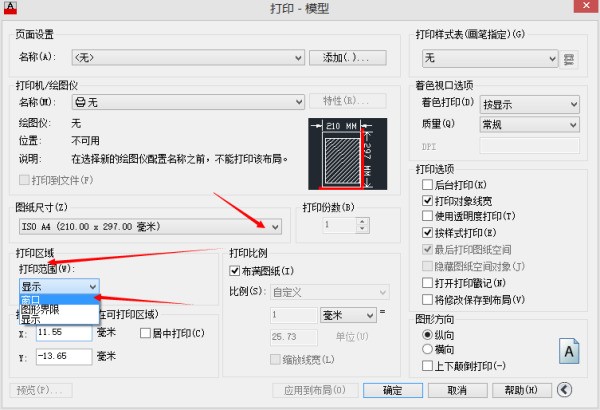Choose 窗口 from the print range list
The image size is (600, 410).
pyautogui.click(x=31, y=298)
